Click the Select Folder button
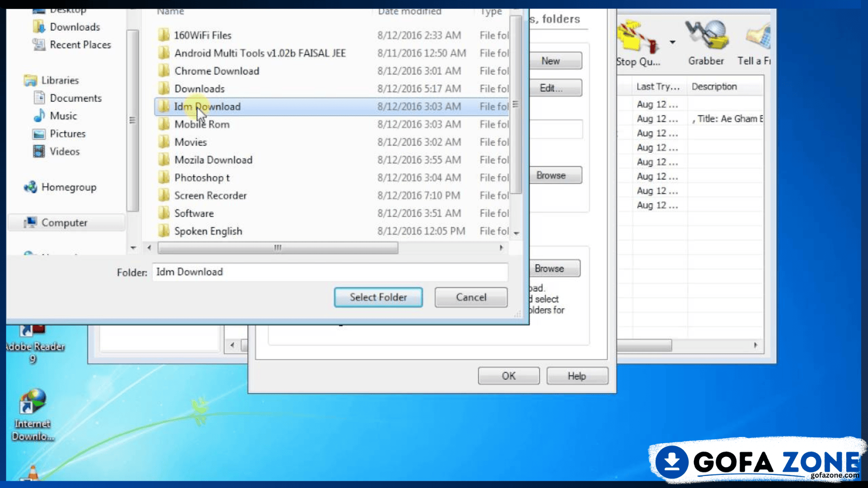 click(x=378, y=297)
